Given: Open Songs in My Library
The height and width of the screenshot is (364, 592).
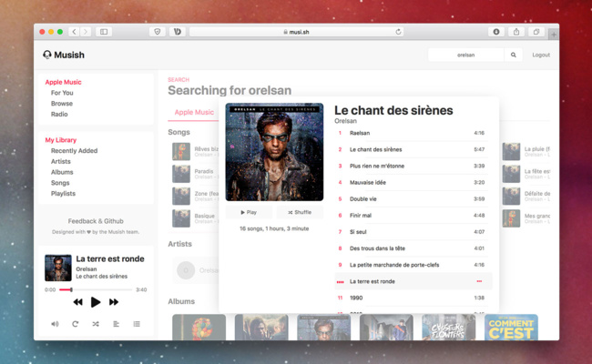Looking at the screenshot, I should (60, 183).
